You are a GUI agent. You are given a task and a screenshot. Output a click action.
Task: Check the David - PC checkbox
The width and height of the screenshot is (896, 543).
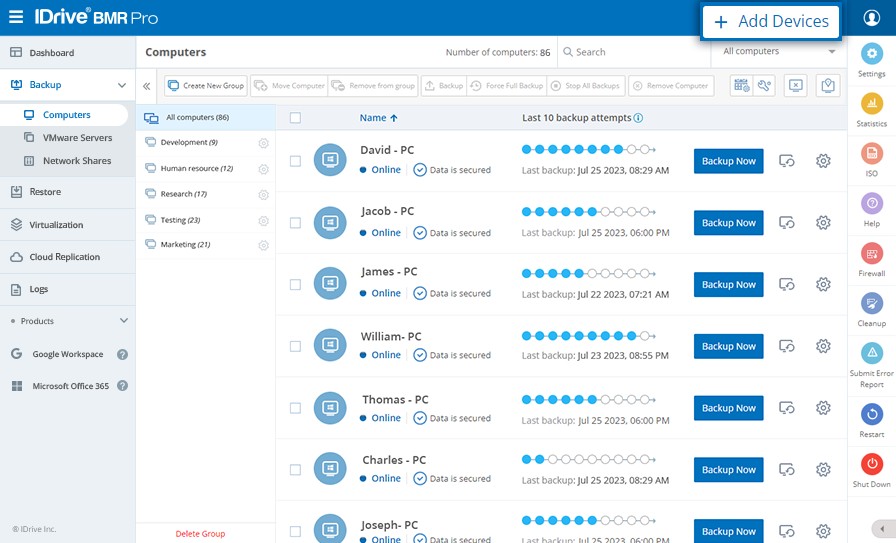(x=295, y=161)
